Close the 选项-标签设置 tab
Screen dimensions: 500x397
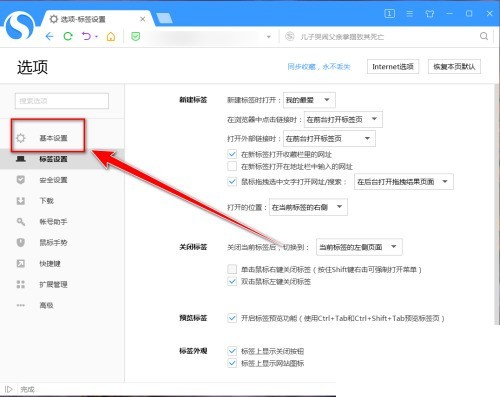coord(142,19)
